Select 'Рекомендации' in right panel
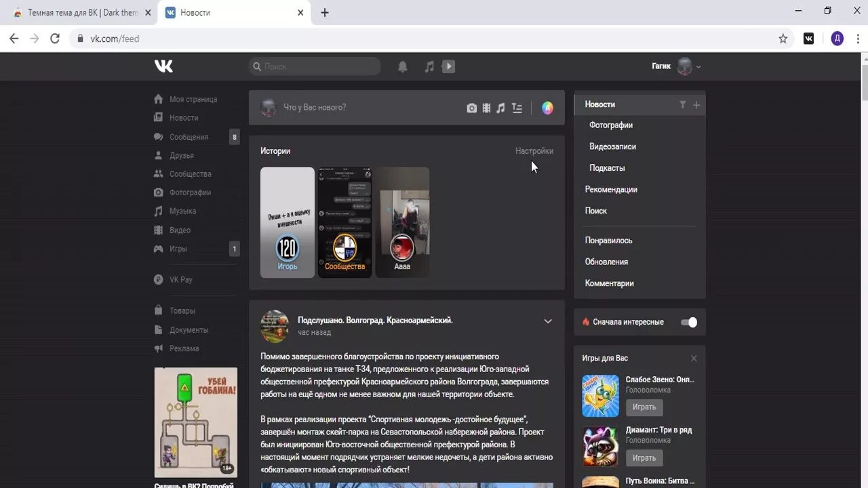 [611, 189]
